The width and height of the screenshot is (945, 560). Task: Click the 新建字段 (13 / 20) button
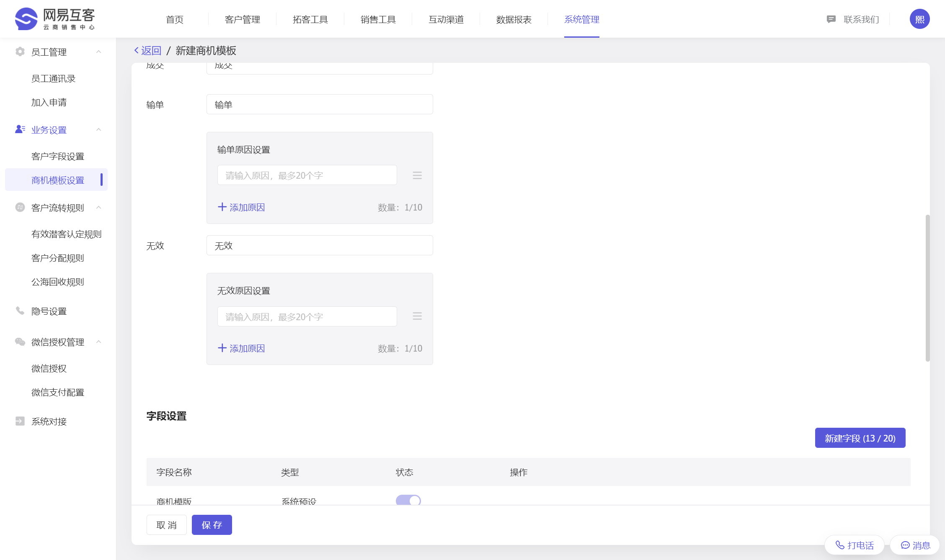860,438
